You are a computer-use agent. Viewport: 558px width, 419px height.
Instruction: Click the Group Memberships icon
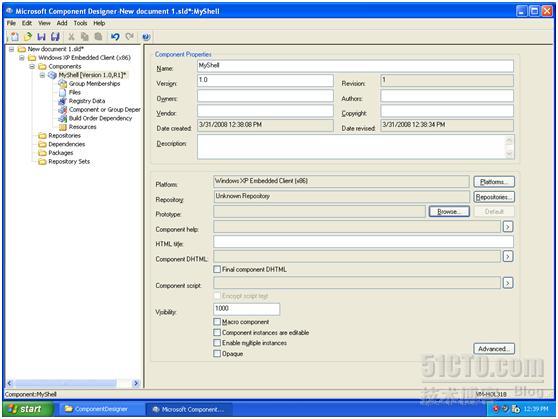[63, 84]
